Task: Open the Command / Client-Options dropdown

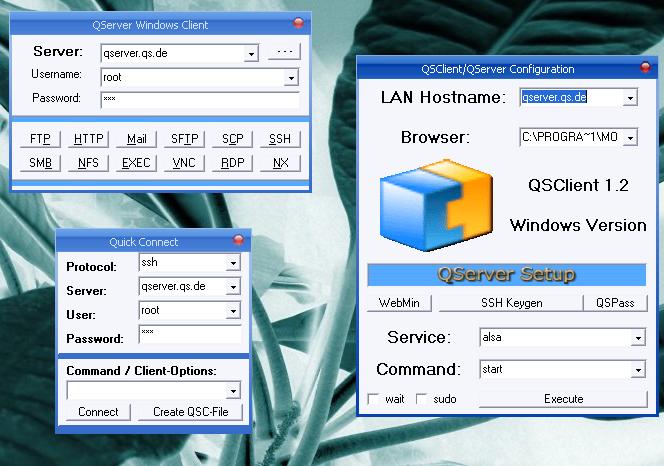Action: pos(233,391)
